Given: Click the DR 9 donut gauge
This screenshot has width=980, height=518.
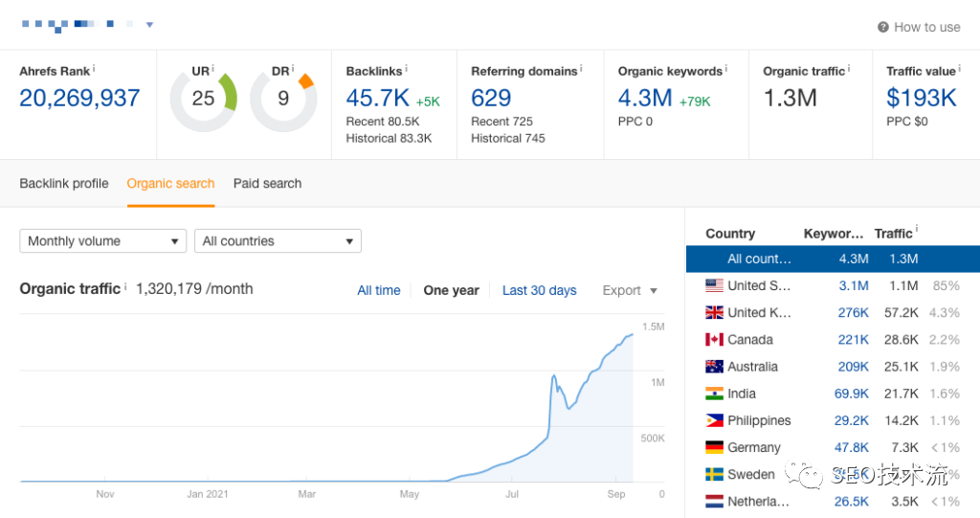Looking at the screenshot, I should coord(283,99).
